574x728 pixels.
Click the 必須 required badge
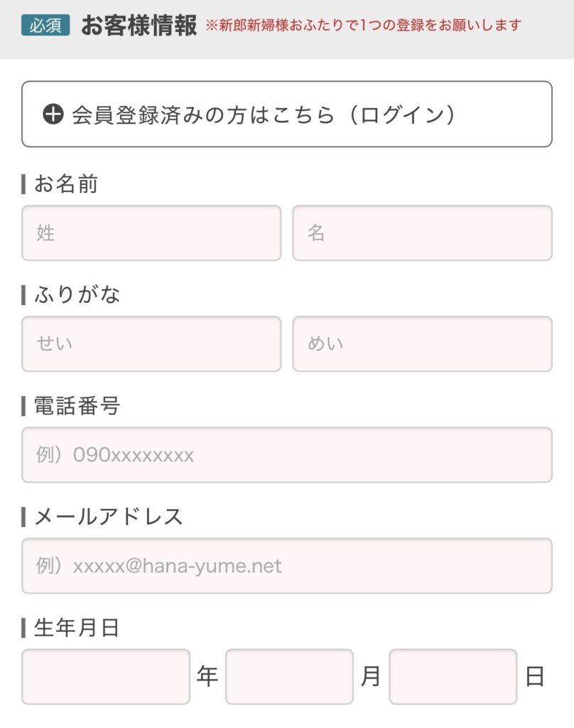coord(45,26)
